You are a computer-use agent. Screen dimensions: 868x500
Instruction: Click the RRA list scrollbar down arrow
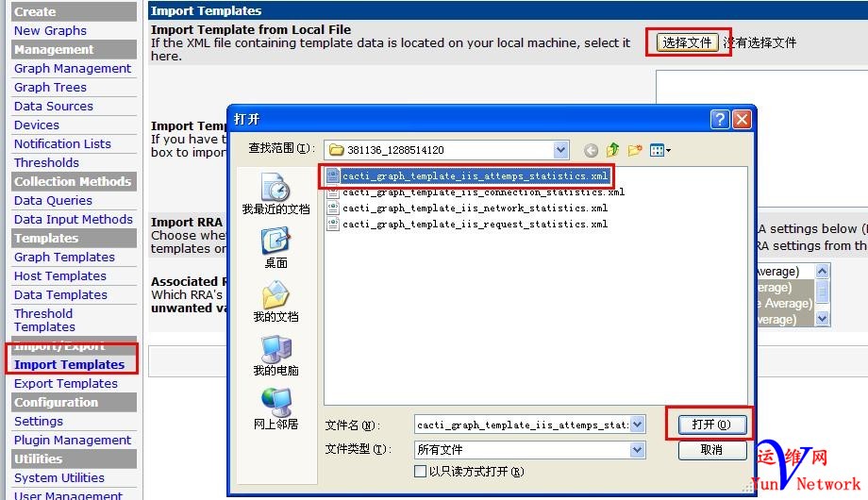[x=822, y=318]
